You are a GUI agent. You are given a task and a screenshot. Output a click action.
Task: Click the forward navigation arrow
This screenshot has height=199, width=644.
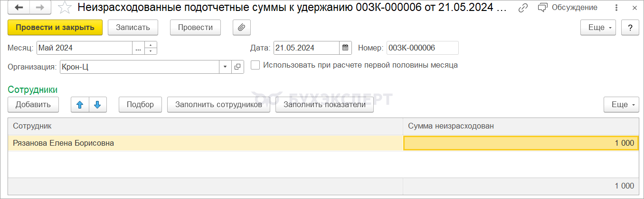pos(40,8)
